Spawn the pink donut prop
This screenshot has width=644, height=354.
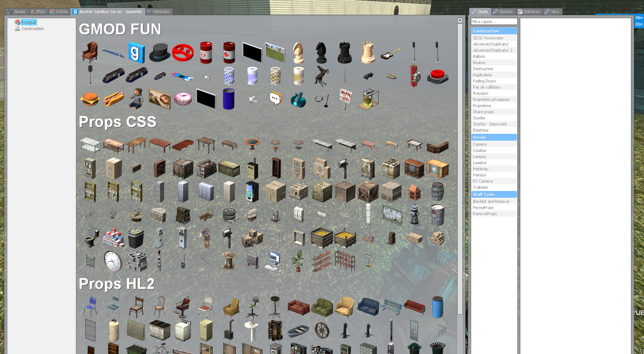tap(183, 99)
